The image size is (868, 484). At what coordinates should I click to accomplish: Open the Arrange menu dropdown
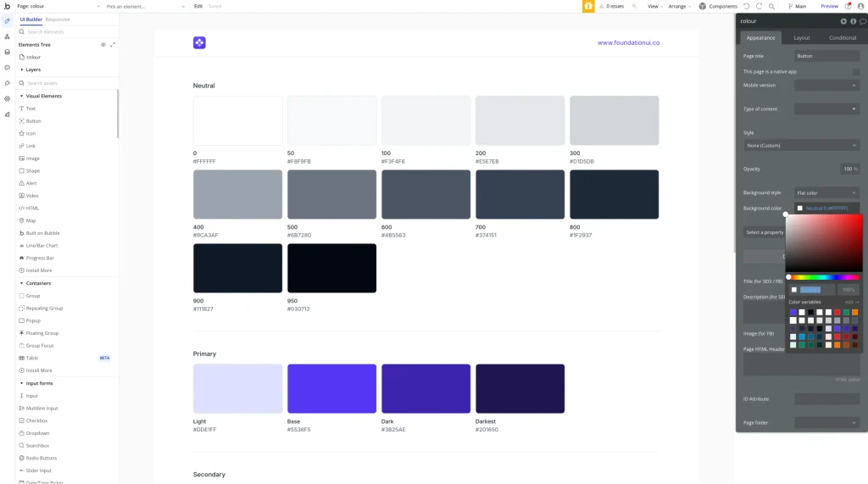click(679, 6)
